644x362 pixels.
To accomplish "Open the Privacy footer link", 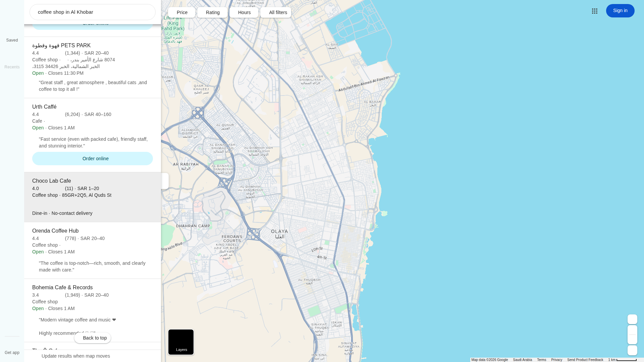I will pos(556,360).
